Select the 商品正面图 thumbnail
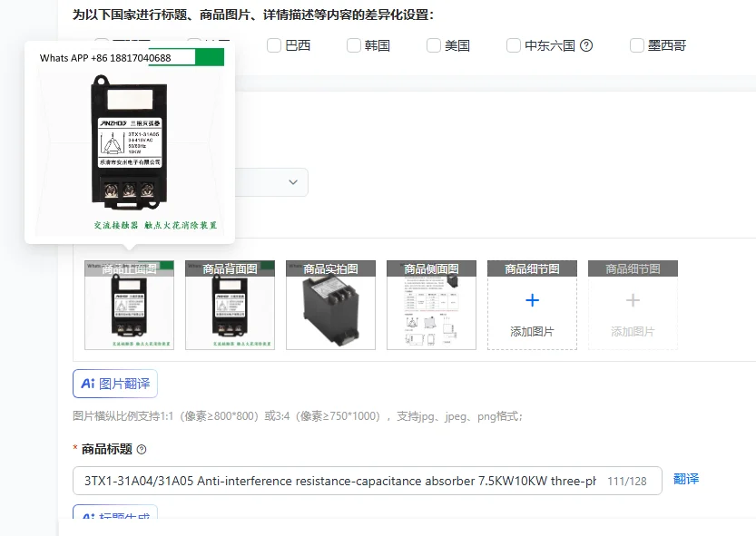 [x=129, y=305]
